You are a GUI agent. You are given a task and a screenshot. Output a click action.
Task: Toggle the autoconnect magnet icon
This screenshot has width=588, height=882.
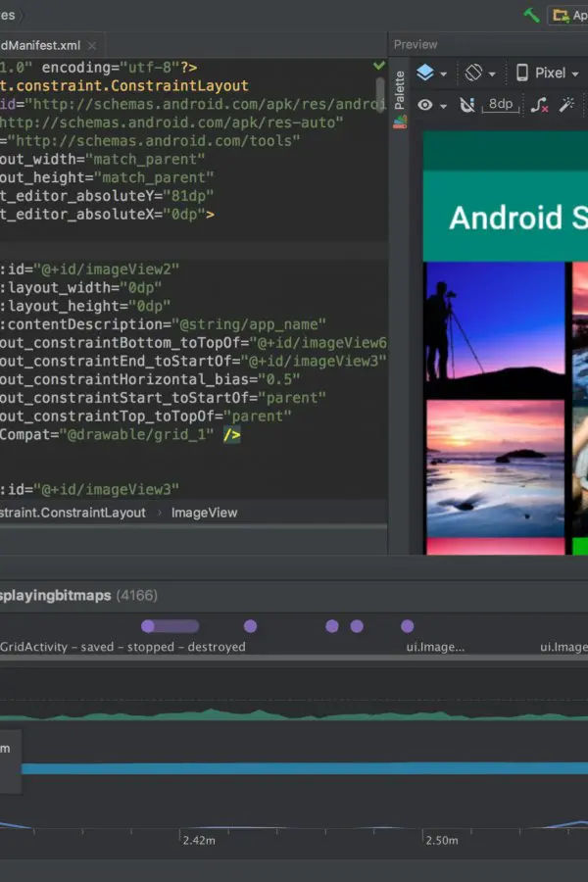coord(467,105)
